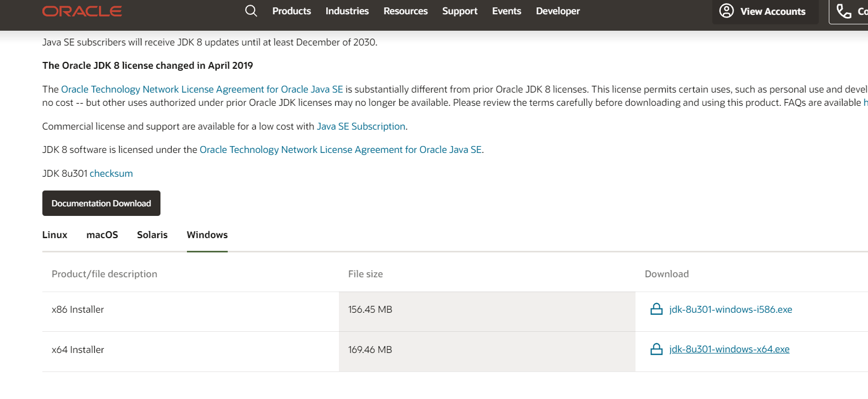Open the Events menu
868x399 pixels.
click(507, 11)
